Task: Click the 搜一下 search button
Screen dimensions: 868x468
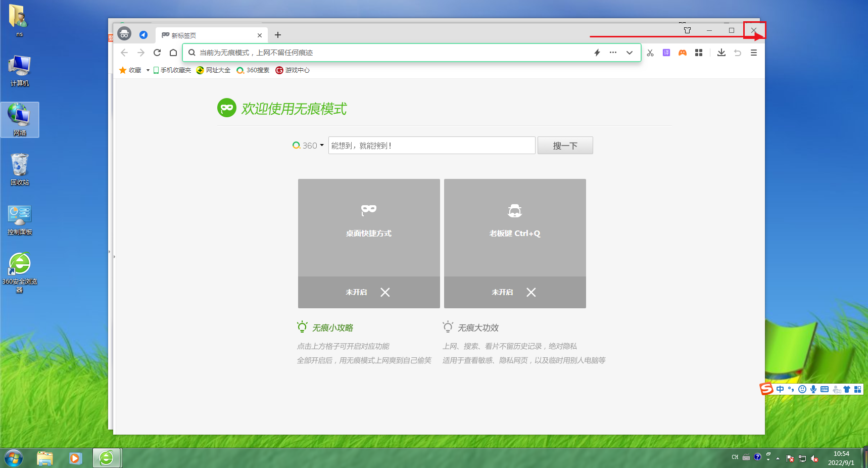Action: [565, 146]
